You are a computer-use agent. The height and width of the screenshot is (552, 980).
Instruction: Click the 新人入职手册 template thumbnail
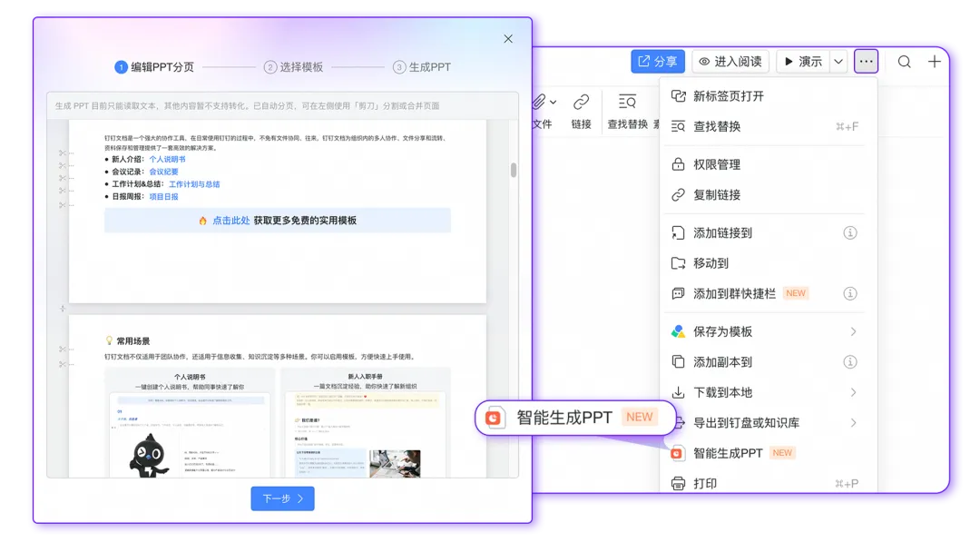click(x=365, y=423)
